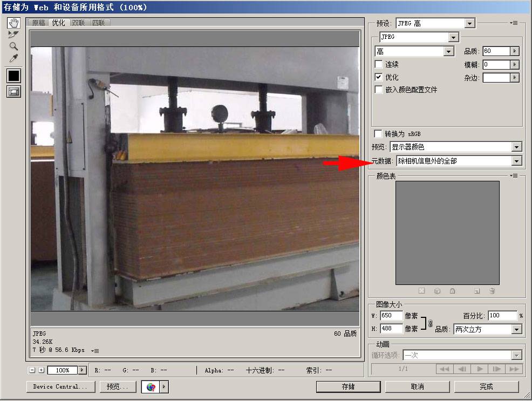Switch to the 四联 (4-Up) tab

tap(100, 23)
